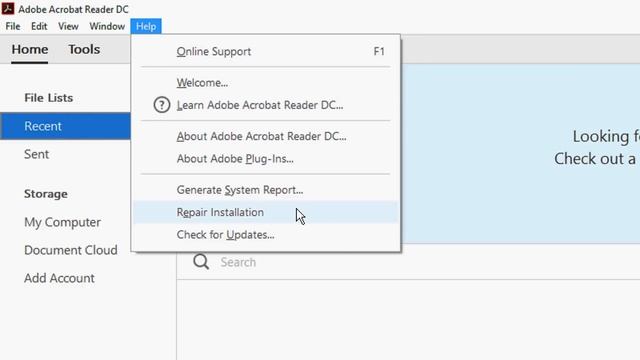Open the Window menu
The width and height of the screenshot is (640, 360).
[107, 27]
